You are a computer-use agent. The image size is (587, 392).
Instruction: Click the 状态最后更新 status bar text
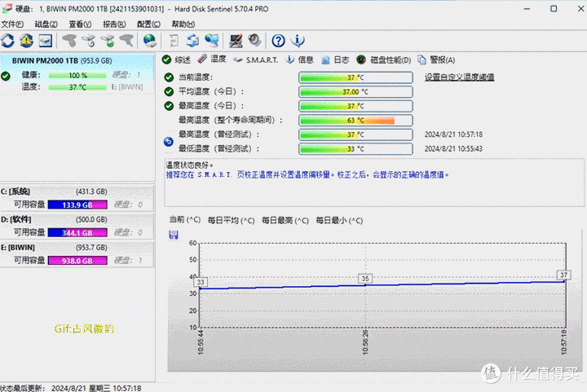point(71,388)
